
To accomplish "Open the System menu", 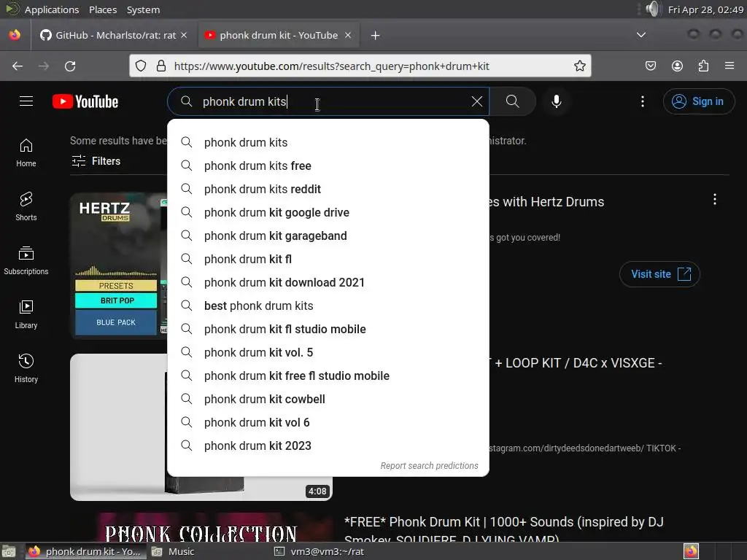I will tap(143, 9).
